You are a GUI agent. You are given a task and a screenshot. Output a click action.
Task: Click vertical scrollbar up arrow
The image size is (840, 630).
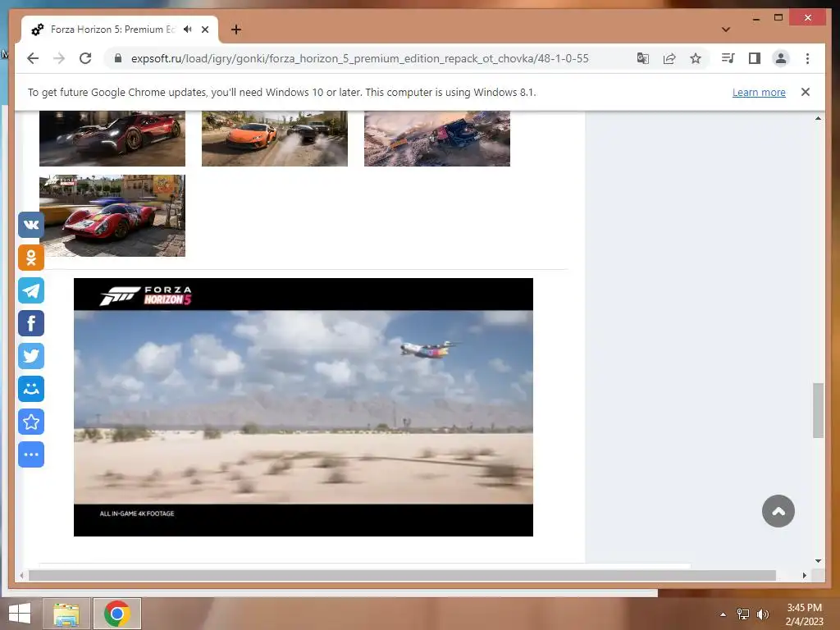[818, 118]
